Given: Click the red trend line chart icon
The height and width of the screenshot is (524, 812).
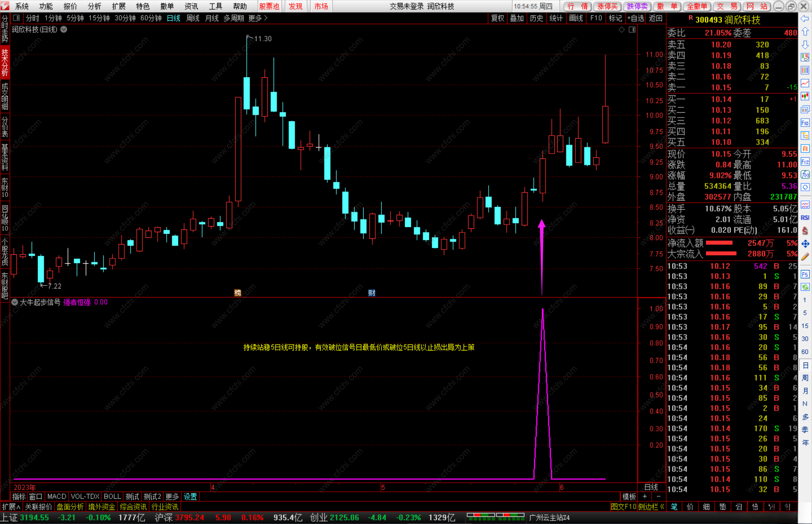Looking at the screenshot, I should 805,83.
